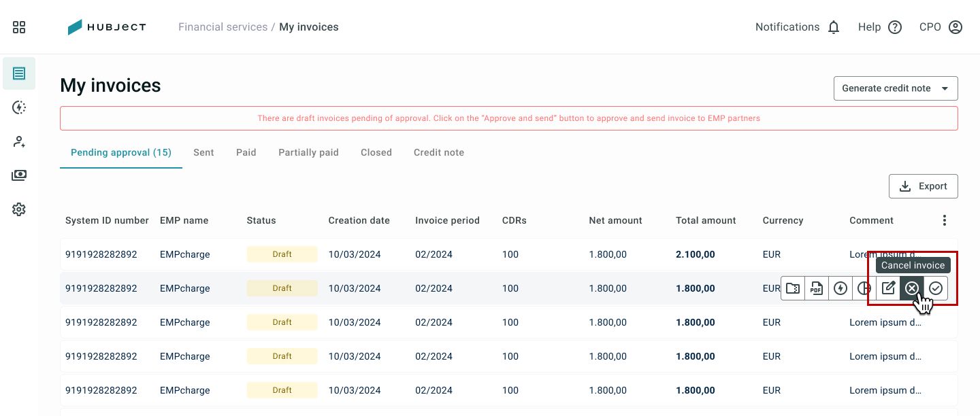Screen dimensions: 980x416
Task: Click the CDRs column header
Action: point(514,220)
